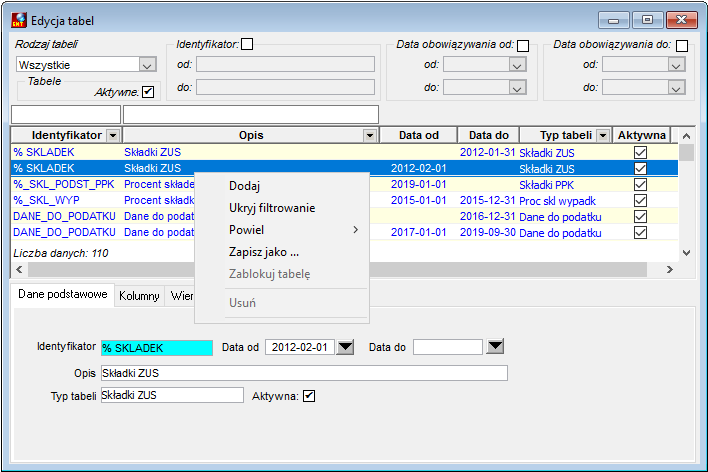708x472 pixels.
Task: Maximize the Edycja tabel window
Action: pos(647,20)
